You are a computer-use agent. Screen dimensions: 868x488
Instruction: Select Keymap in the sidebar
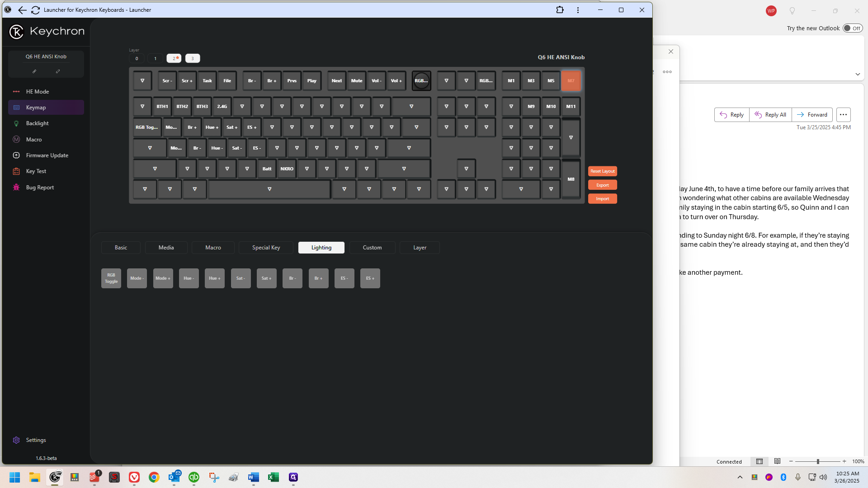(46, 108)
